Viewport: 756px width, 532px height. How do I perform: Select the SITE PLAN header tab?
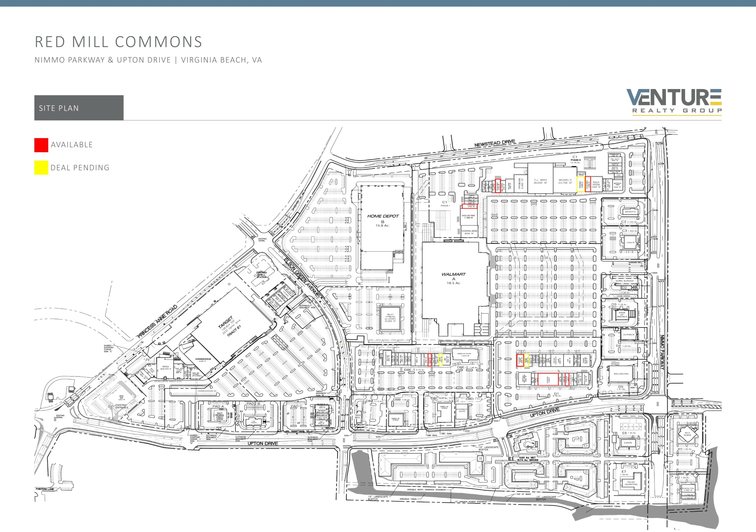tap(79, 108)
